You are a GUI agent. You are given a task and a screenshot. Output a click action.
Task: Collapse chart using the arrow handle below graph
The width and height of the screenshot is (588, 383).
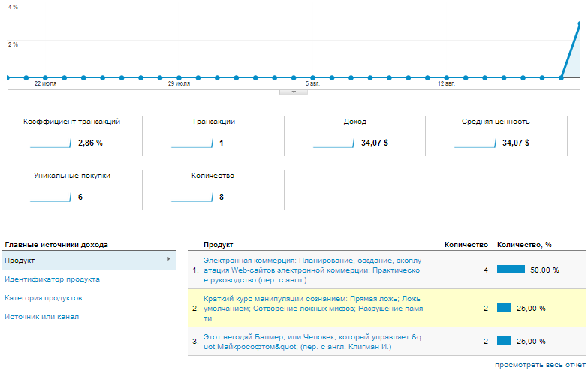click(x=294, y=92)
